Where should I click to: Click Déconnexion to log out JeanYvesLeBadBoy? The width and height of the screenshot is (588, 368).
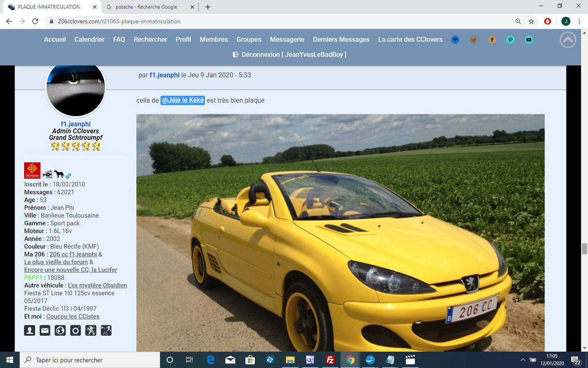[x=294, y=54]
